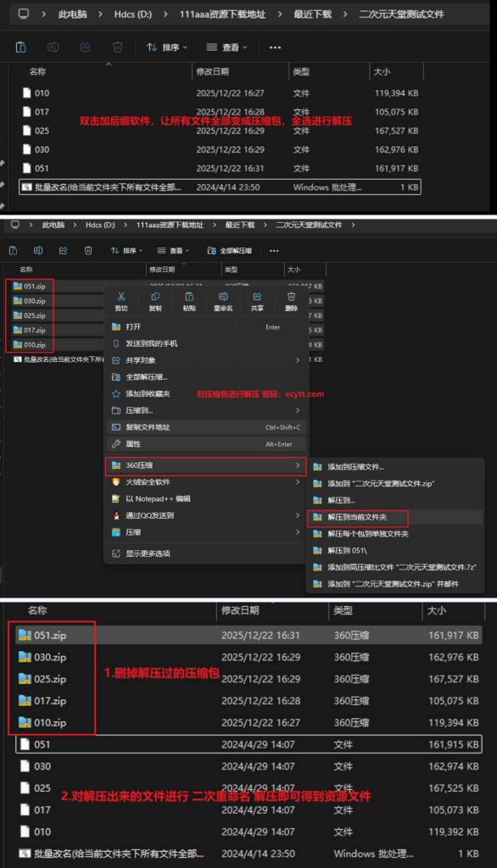Select the 051.zip icon in the row sized 161,917 KB
497x868 pixels.
point(25,635)
